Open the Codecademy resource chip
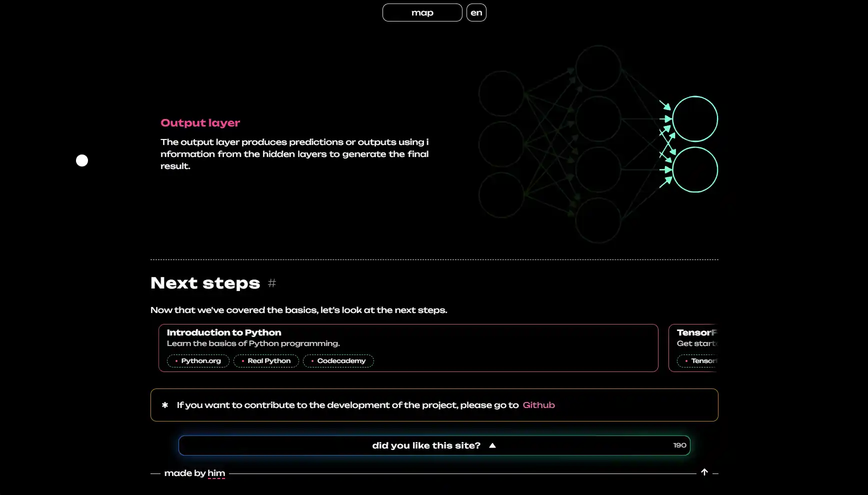The height and width of the screenshot is (495, 868). [338, 361]
